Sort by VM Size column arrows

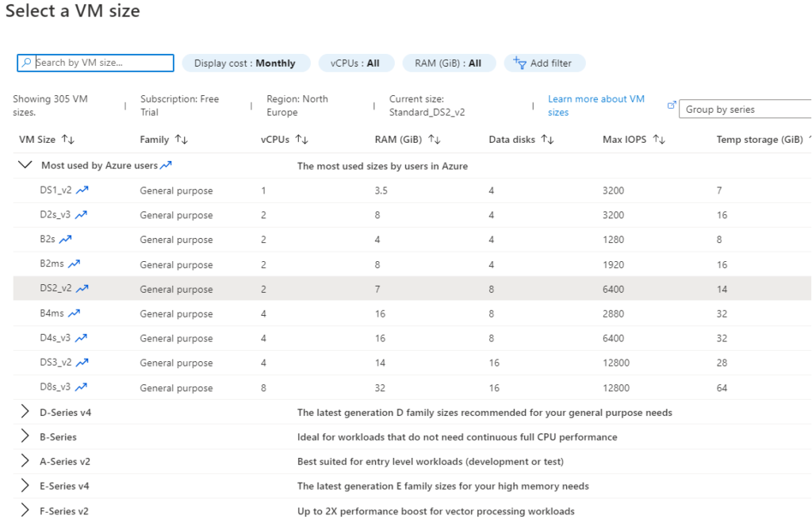pyautogui.click(x=68, y=140)
